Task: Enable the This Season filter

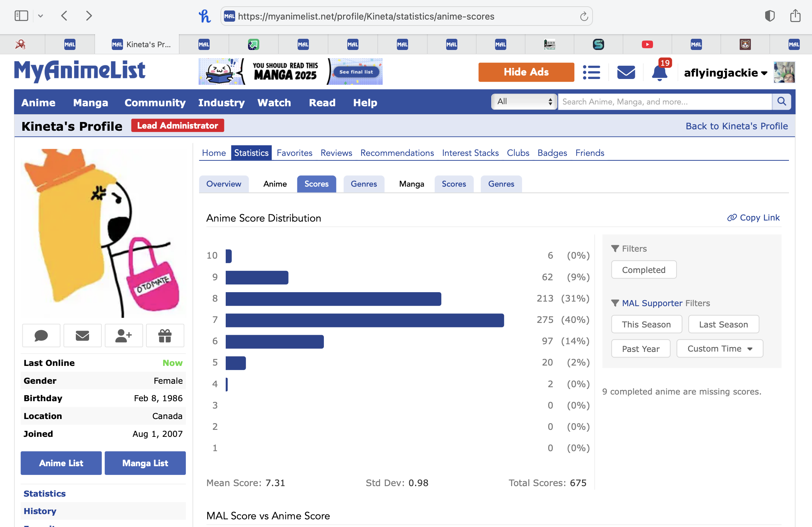Action: [646, 324]
